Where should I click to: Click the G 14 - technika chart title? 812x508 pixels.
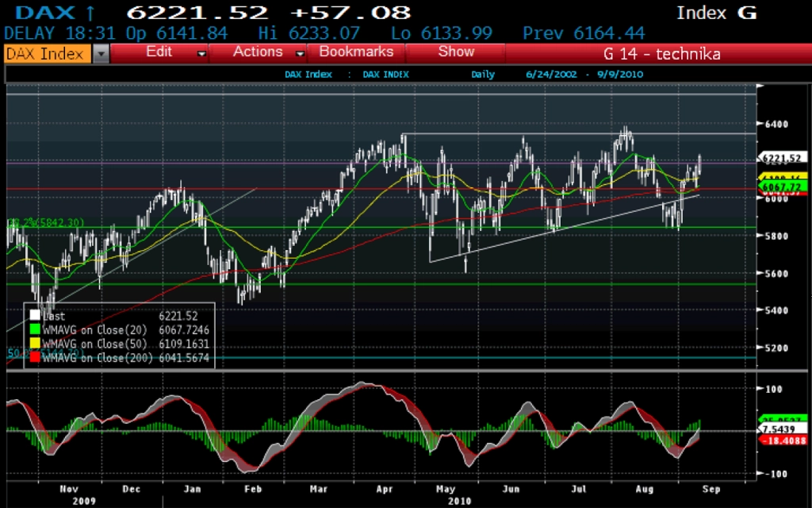click(x=662, y=54)
